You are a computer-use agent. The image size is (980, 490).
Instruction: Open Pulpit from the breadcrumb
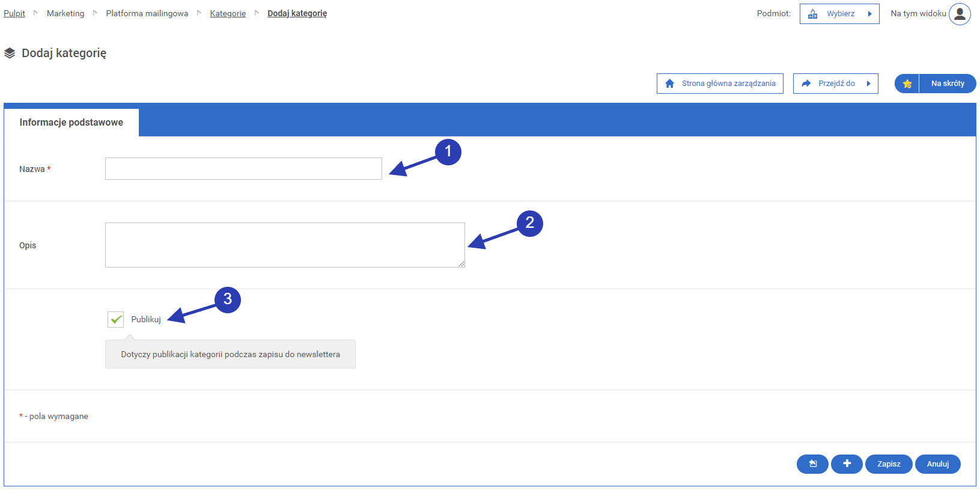point(14,13)
